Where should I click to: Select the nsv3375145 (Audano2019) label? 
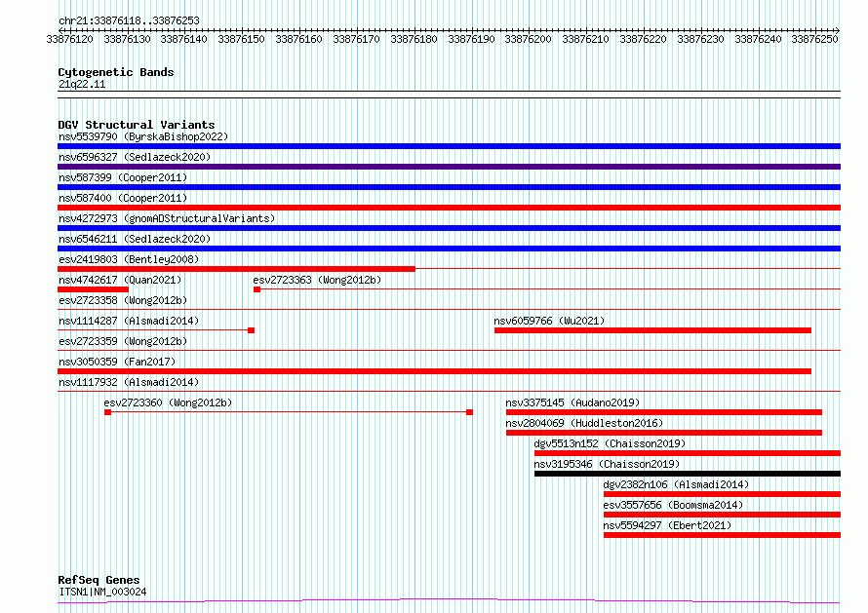(572, 402)
